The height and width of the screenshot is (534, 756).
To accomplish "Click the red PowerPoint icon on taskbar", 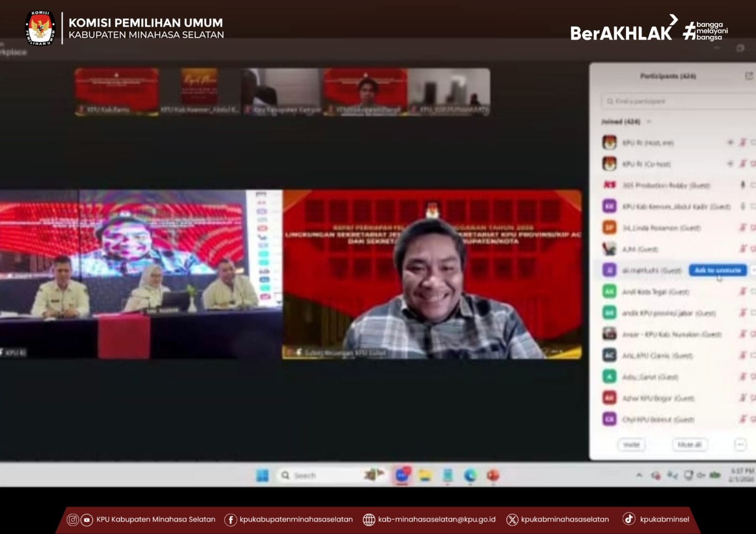I will pyautogui.click(x=493, y=475).
